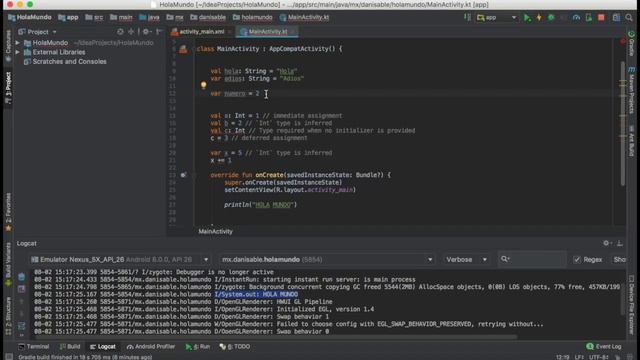The image size is (640, 360).
Task: Open Emulator Nexus_5X_API_26 device dropdown
Action: coord(120,260)
